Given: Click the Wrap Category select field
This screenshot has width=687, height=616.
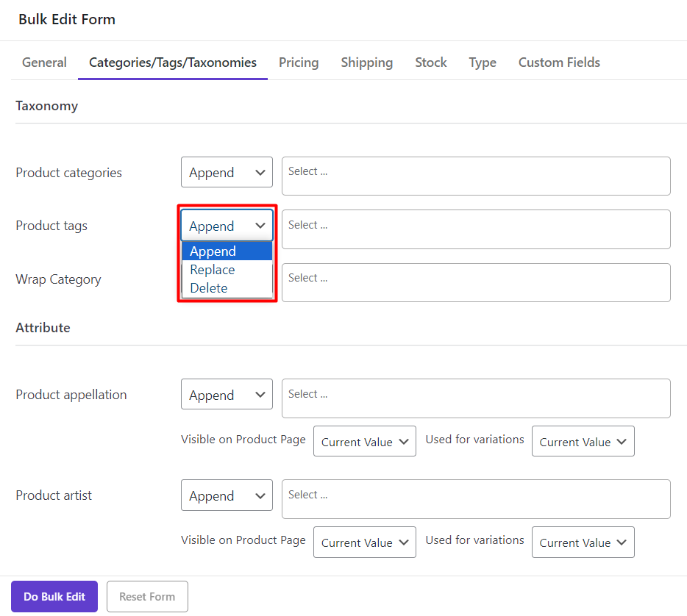Looking at the screenshot, I should coord(476,282).
